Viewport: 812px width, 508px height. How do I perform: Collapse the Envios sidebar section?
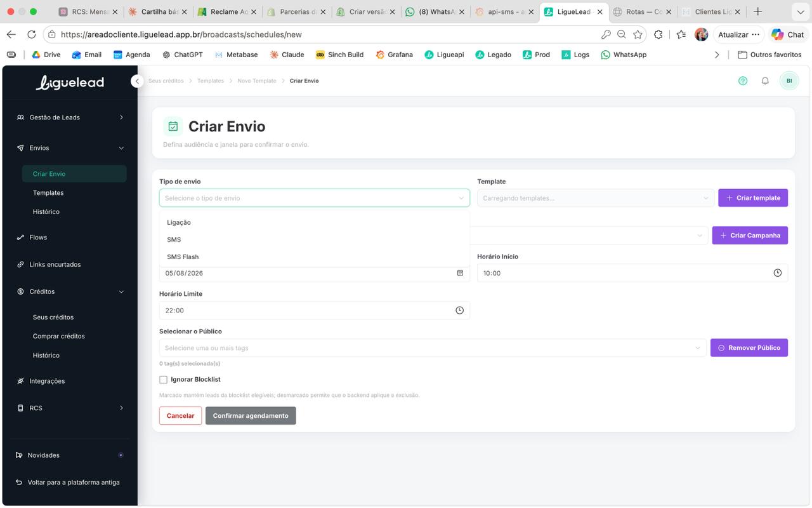point(70,148)
